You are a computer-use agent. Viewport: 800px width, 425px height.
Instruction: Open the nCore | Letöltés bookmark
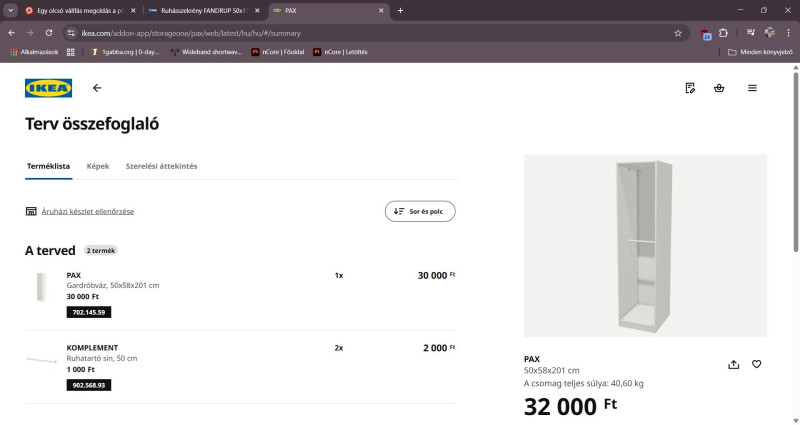(x=340, y=52)
